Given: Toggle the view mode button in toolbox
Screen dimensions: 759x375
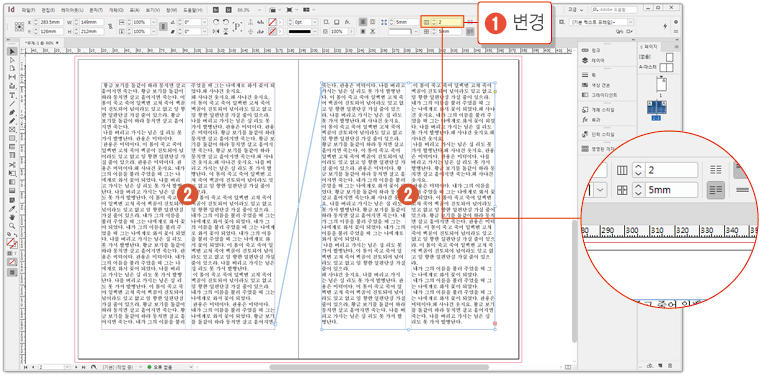Looking at the screenshot, I should coord(12,272).
